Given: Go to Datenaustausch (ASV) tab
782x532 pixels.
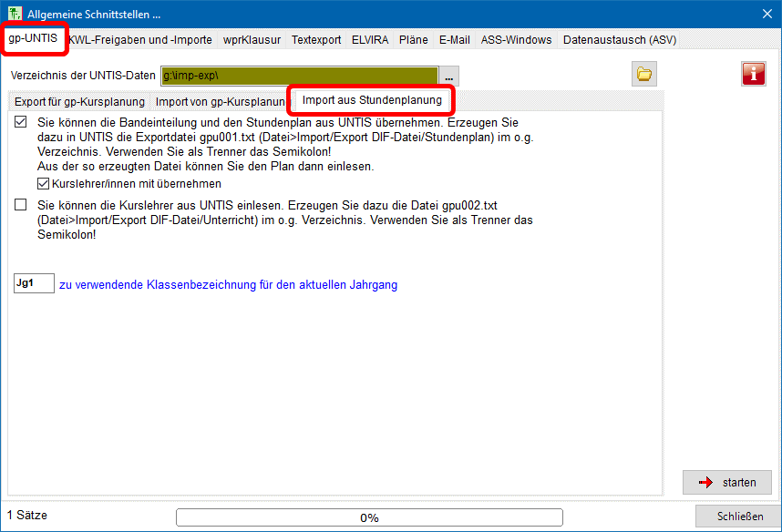Looking at the screenshot, I should pyautogui.click(x=619, y=40).
